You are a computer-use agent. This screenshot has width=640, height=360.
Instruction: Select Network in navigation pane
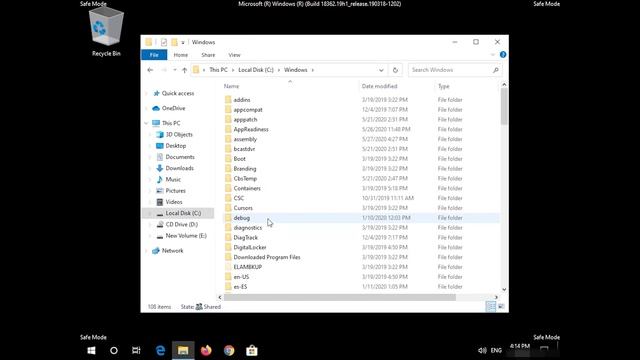pos(173,251)
